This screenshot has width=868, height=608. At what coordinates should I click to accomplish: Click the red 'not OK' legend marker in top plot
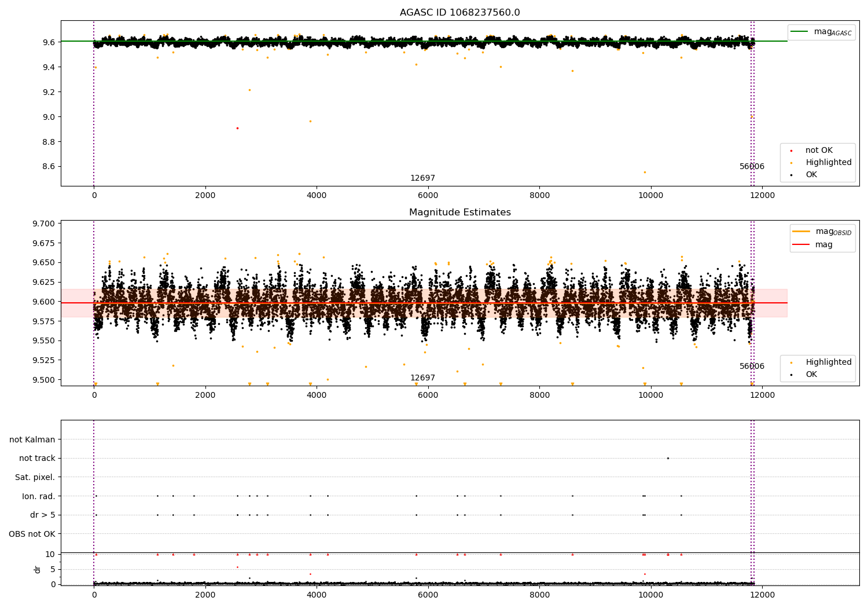click(791, 151)
